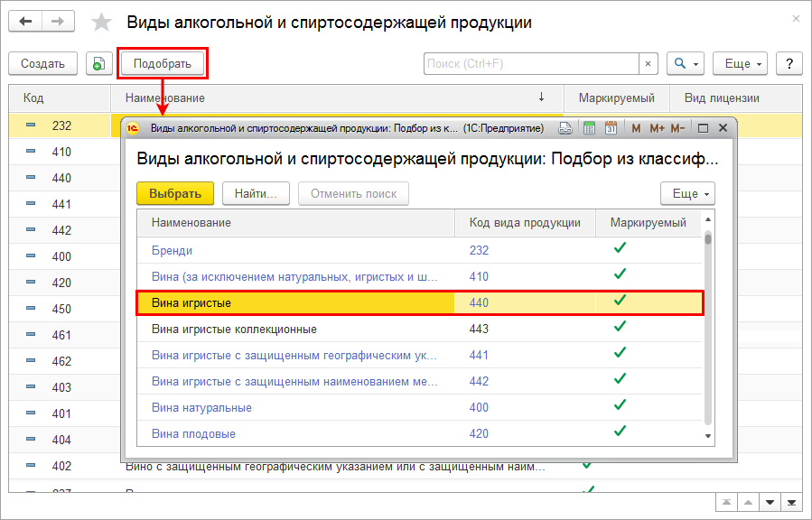The image size is (812, 520).
Task: Click the copy-create icon next to Создать
Action: tap(98, 64)
